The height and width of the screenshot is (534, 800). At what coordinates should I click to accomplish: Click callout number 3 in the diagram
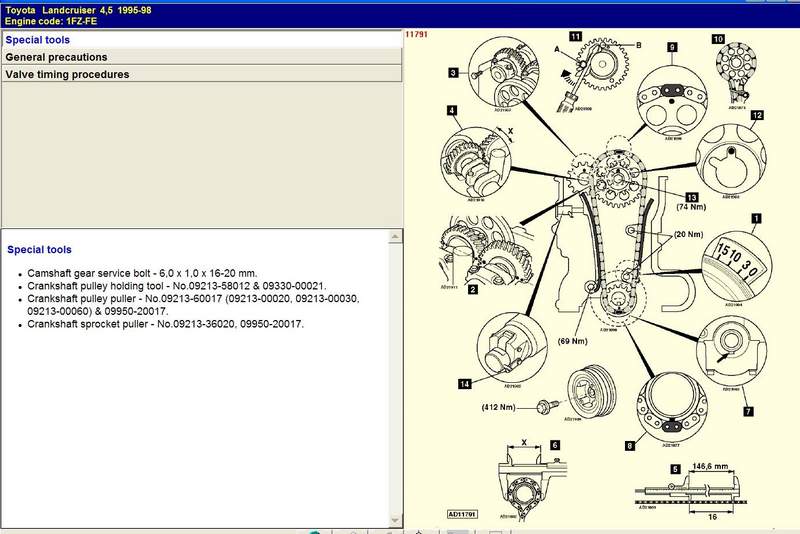pyautogui.click(x=453, y=72)
